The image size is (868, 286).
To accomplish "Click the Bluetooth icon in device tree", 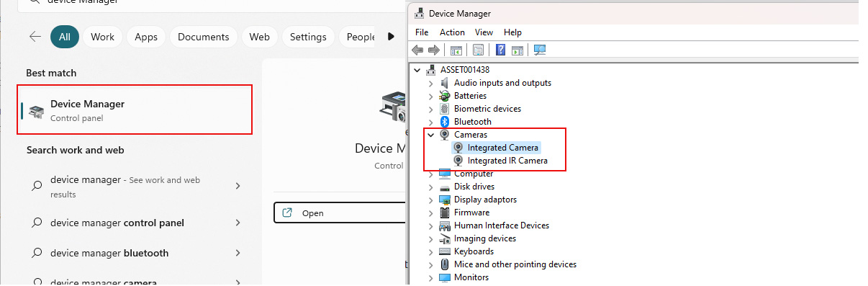I will coord(445,122).
